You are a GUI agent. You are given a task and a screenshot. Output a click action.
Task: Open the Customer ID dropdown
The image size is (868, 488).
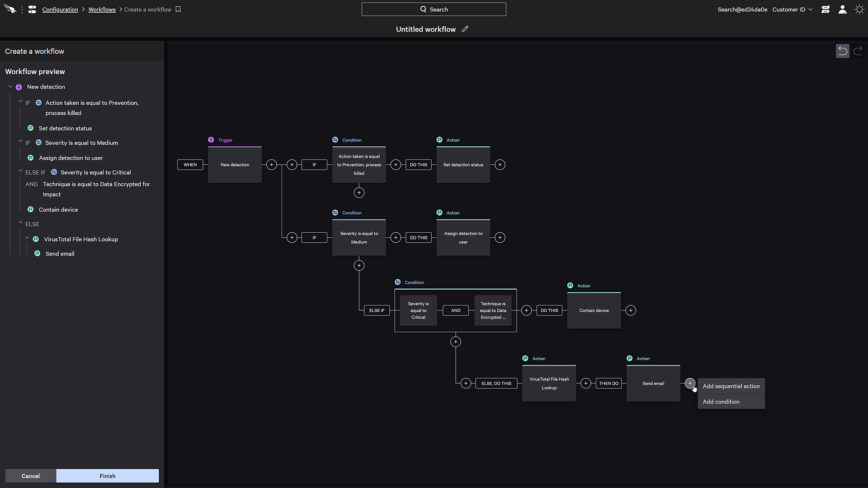(x=792, y=9)
